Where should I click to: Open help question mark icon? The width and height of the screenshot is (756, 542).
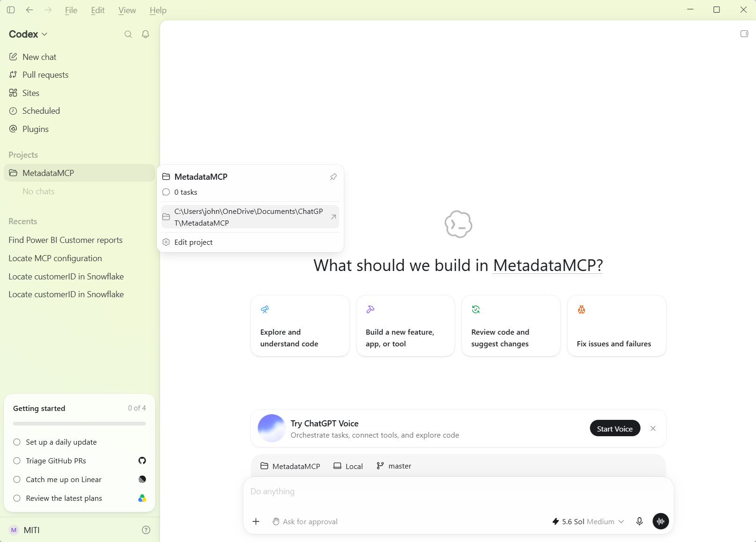(146, 530)
